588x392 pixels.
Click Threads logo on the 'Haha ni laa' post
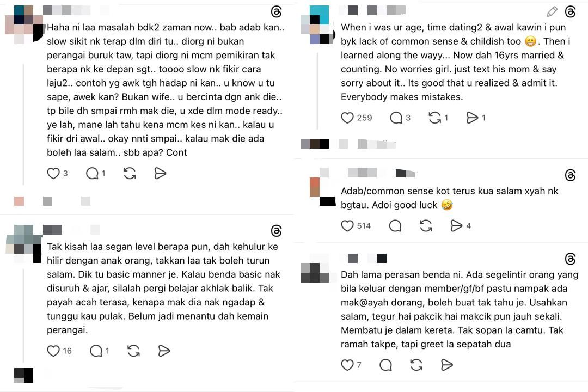pos(277,11)
